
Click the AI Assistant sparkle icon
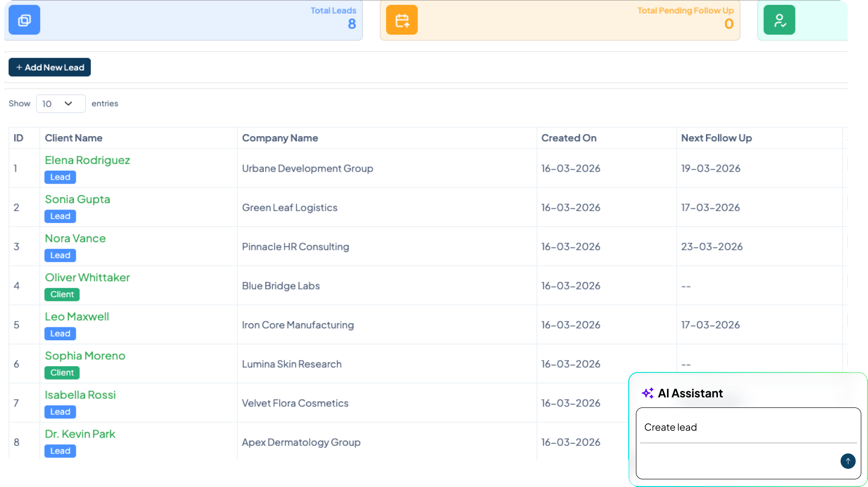[647, 393]
